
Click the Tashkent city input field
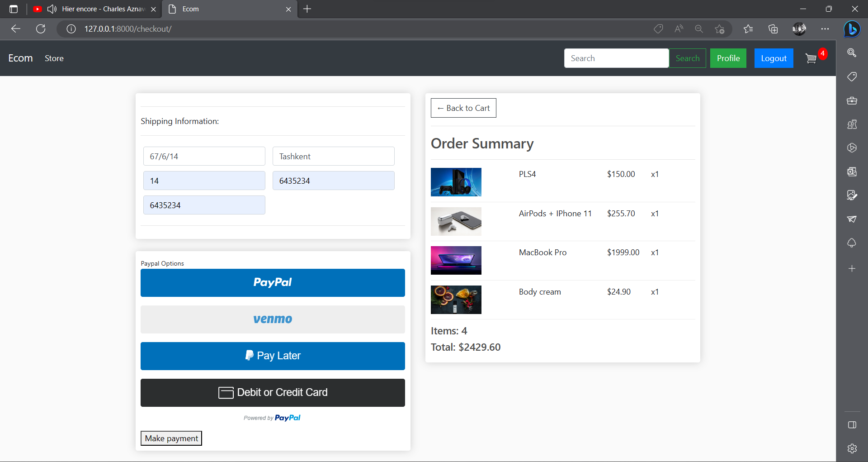click(333, 156)
